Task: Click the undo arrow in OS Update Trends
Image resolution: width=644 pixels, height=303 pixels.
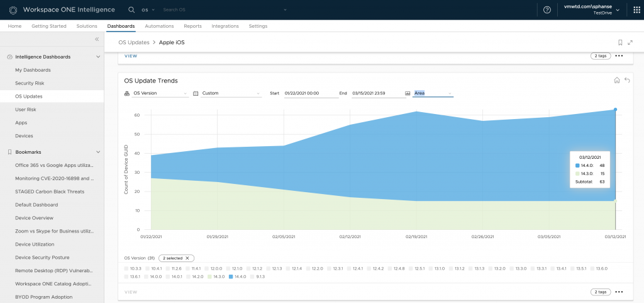Action: tap(627, 81)
